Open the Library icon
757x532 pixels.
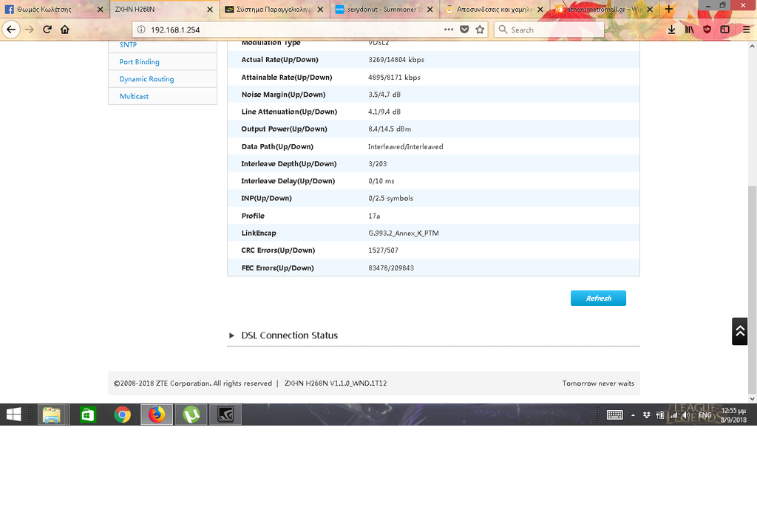[690, 30]
